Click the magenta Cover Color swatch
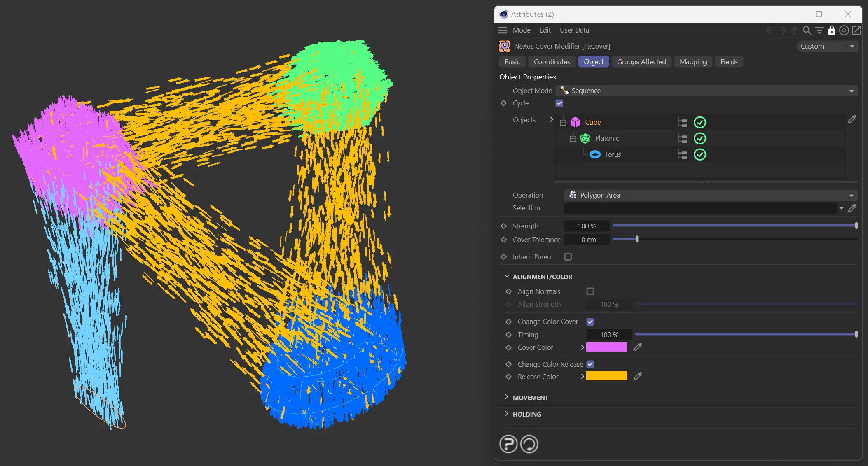The image size is (868, 466). tap(606, 347)
